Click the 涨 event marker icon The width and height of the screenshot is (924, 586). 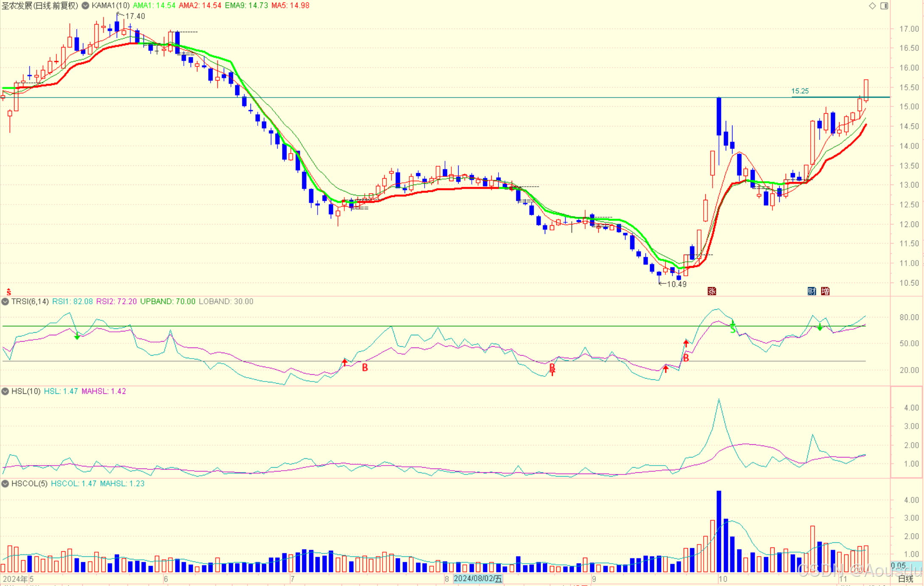712,291
